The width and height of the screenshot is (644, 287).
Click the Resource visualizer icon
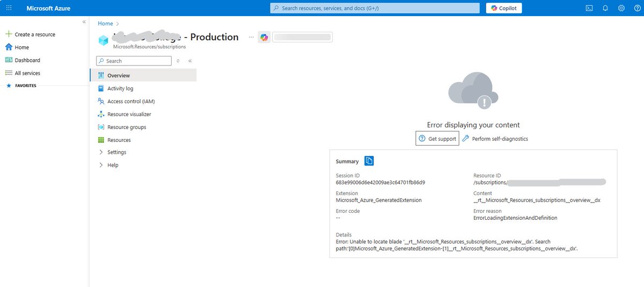click(101, 114)
